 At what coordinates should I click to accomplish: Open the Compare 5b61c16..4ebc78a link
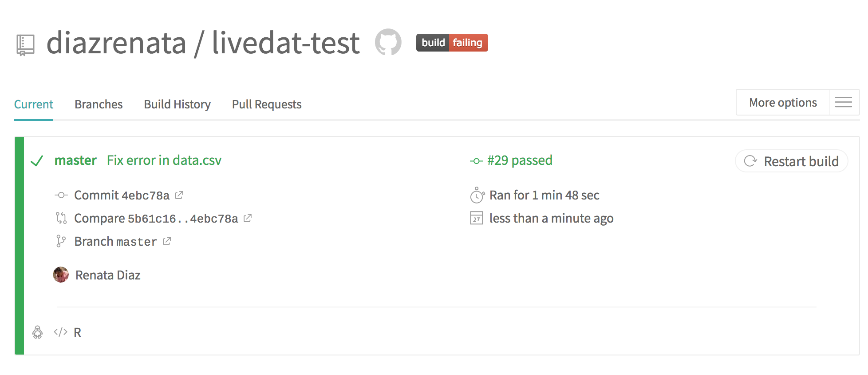(156, 219)
